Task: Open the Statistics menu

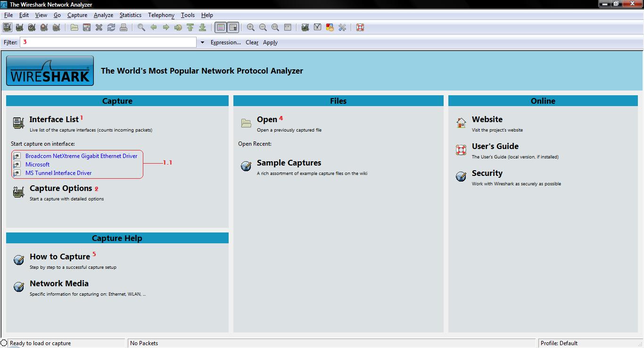Action: click(x=130, y=15)
